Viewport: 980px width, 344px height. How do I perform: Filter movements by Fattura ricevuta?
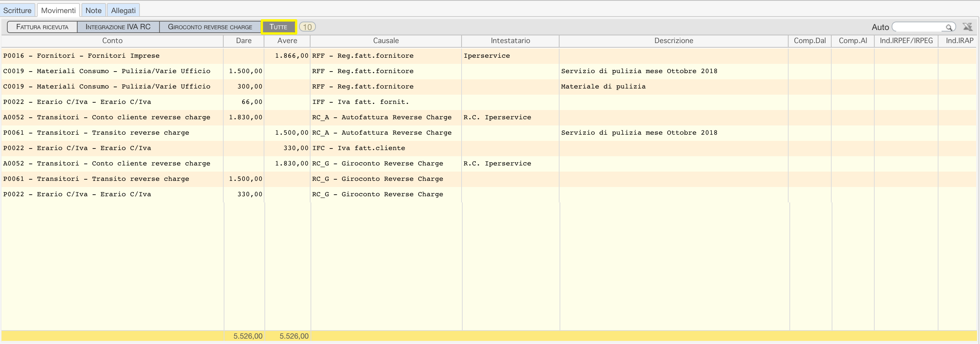click(42, 27)
